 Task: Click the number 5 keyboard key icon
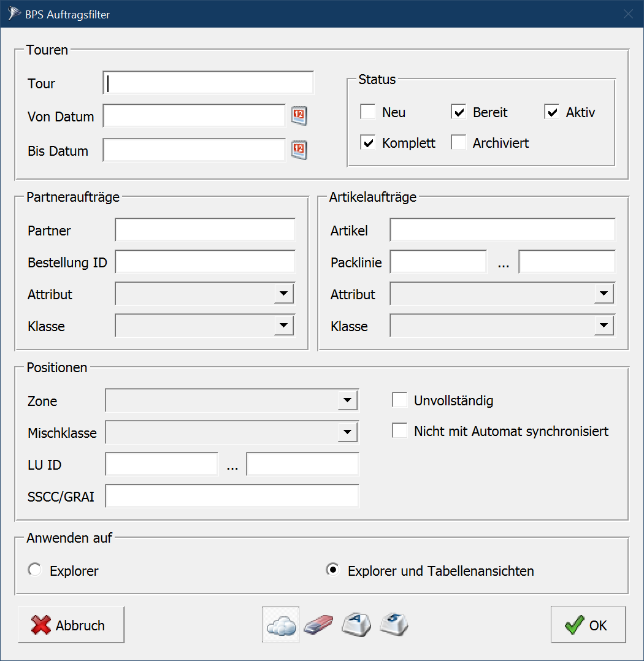pos(394,625)
